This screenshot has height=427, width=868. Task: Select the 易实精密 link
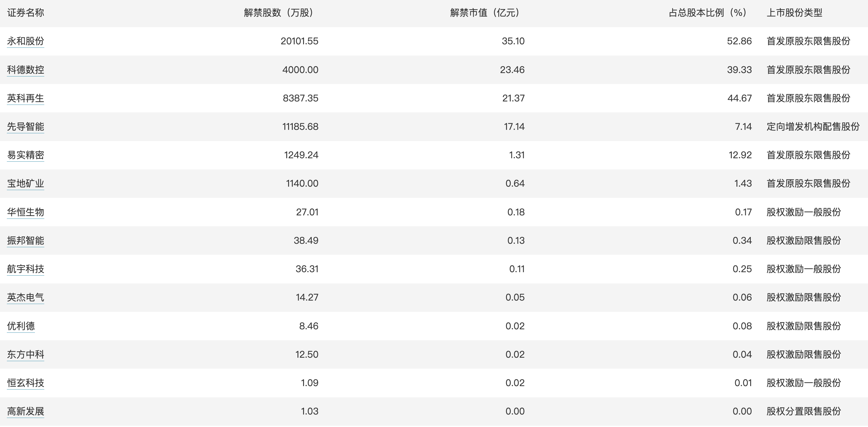(26, 155)
